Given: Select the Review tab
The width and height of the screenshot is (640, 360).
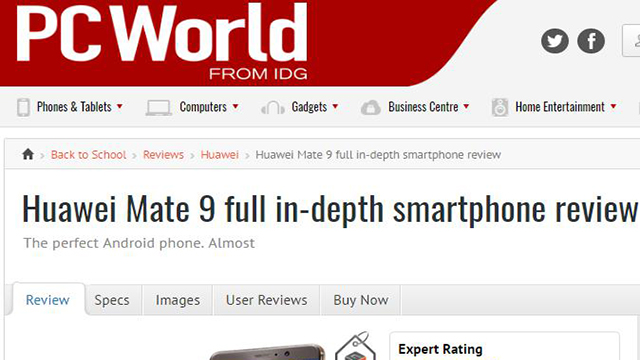Looking at the screenshot, I should [x=48, y=300].
